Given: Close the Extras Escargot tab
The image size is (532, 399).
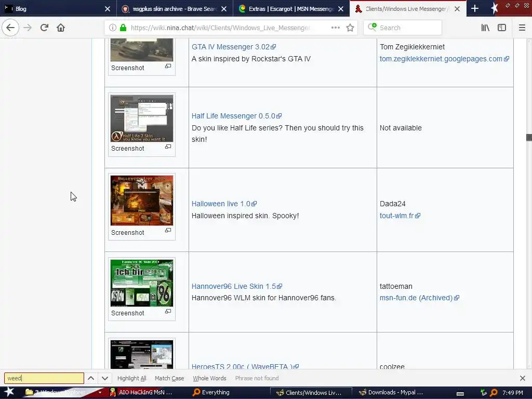Looking at the screenshot, I should click(341, 9).
